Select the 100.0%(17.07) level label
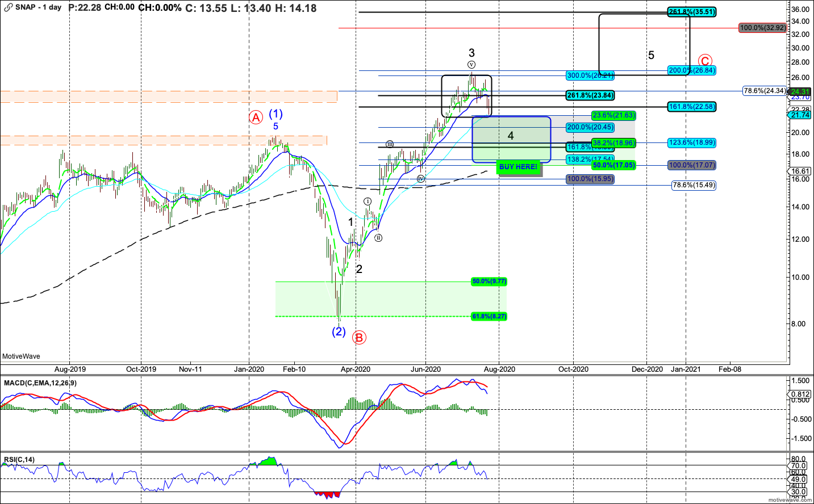Viewport: 814px width, 504px height. (x=691, y=165)
